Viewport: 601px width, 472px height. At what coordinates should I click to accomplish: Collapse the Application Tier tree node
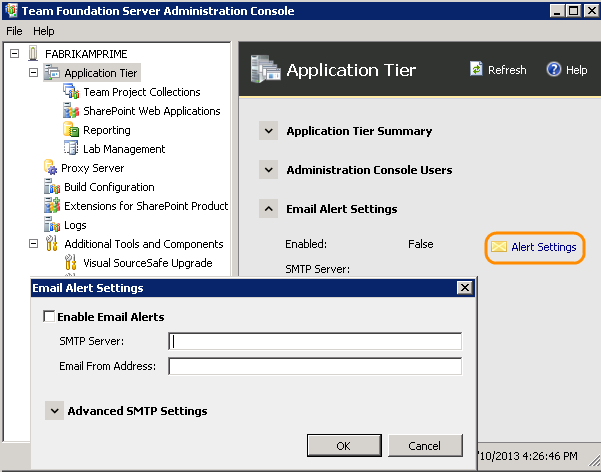pos(34,72)
